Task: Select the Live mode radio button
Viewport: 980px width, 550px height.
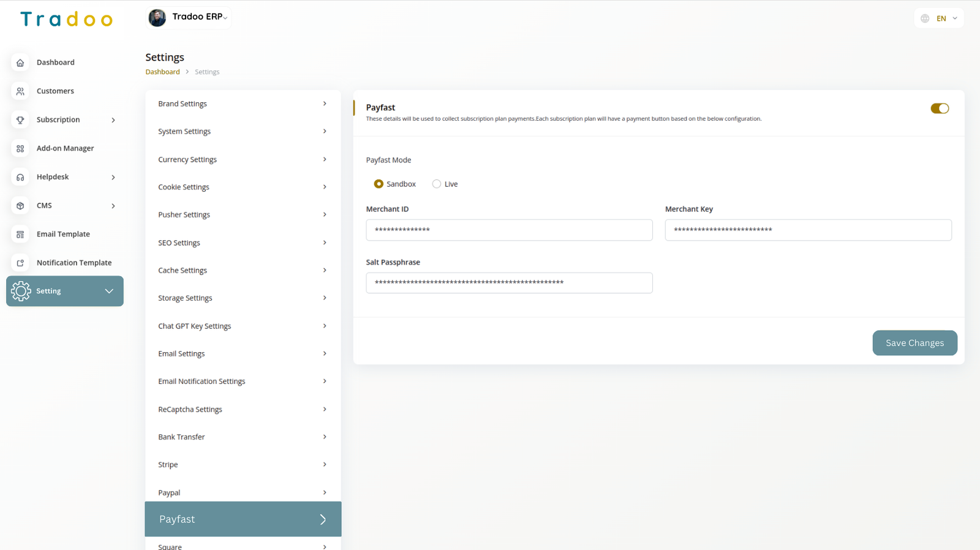Action: point(437,184)
